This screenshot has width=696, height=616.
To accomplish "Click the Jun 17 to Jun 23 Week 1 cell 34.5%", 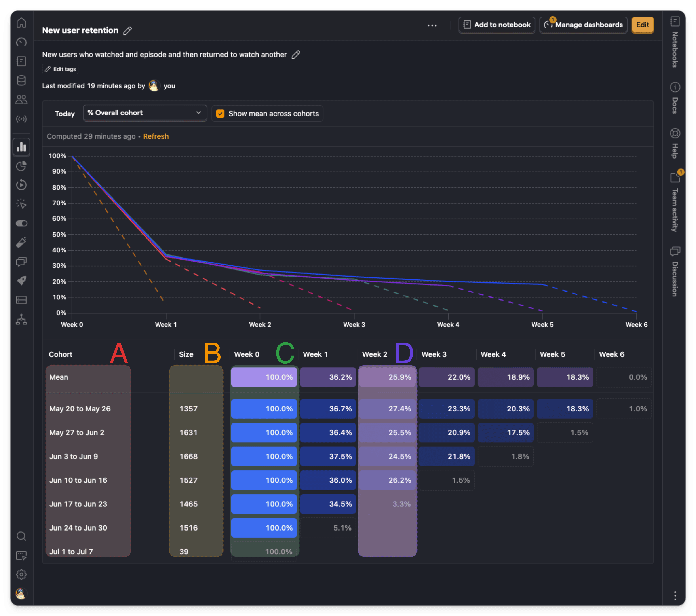I will pyautogui.click(x=328, y=504).
